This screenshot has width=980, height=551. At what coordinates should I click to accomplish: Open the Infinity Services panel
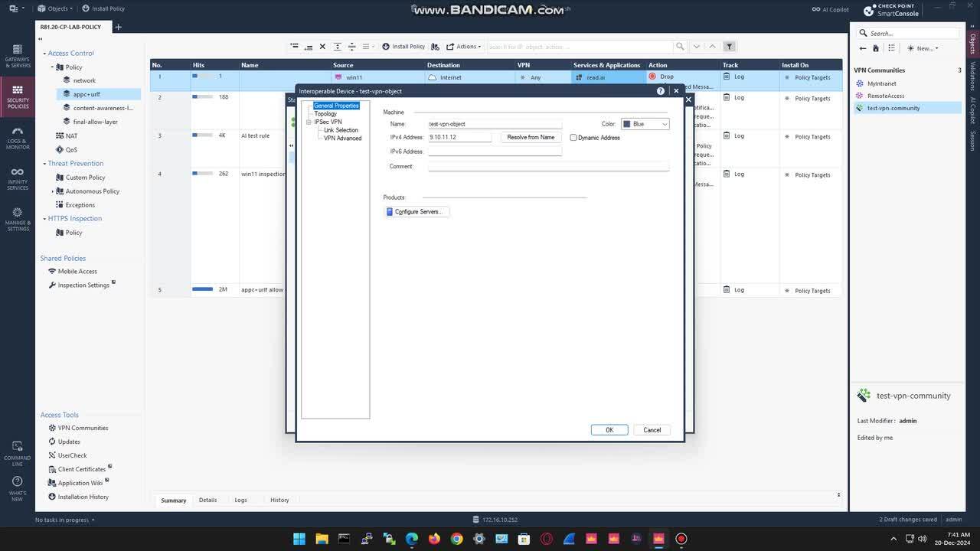click(x=17, y=176)
